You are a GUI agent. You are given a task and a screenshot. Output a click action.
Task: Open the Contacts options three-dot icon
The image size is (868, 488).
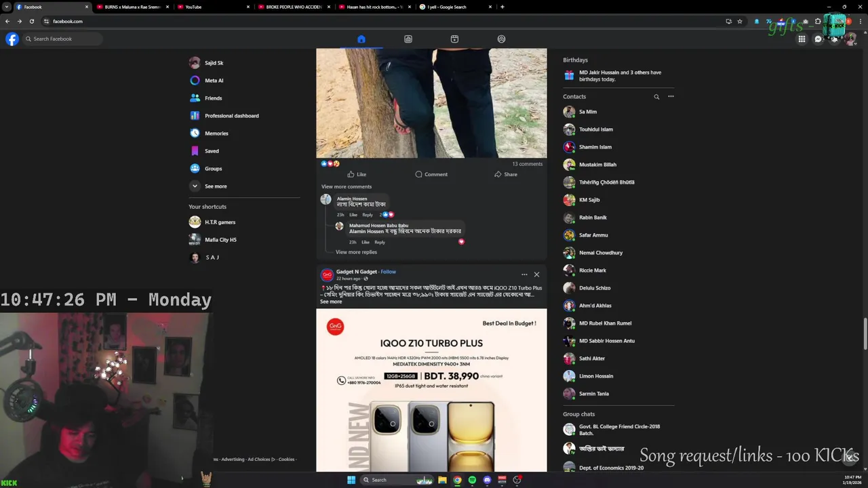click(x=671, y=96)
